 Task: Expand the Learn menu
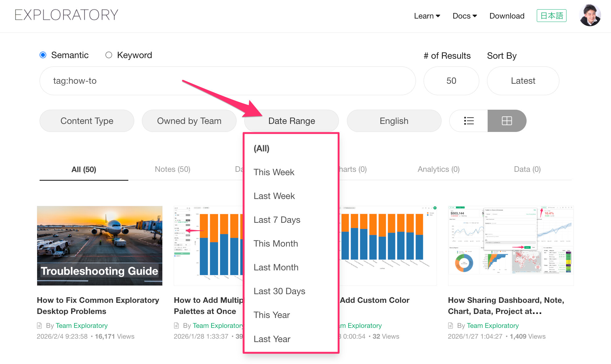click(x=427, y=16)
